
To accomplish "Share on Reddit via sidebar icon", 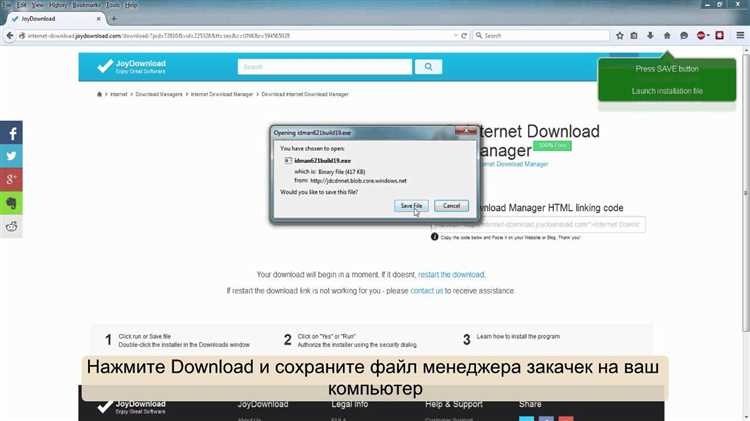I will tap(11, 226).
